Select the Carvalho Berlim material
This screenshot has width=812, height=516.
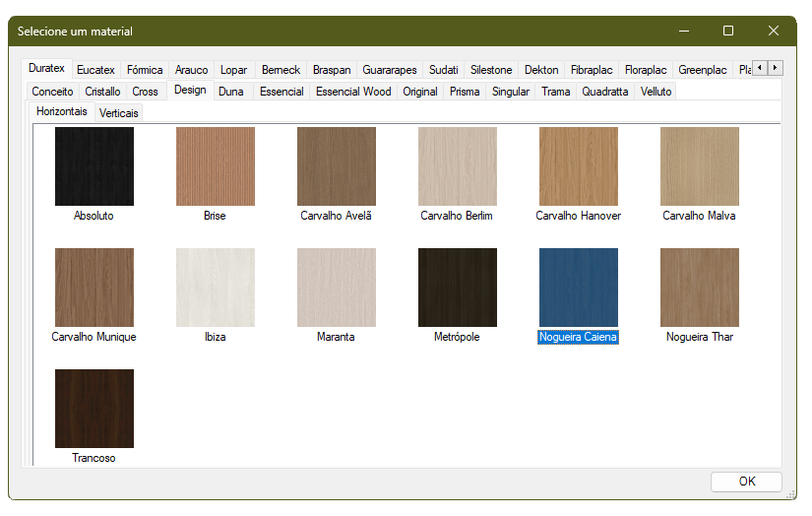pos(458,166)
